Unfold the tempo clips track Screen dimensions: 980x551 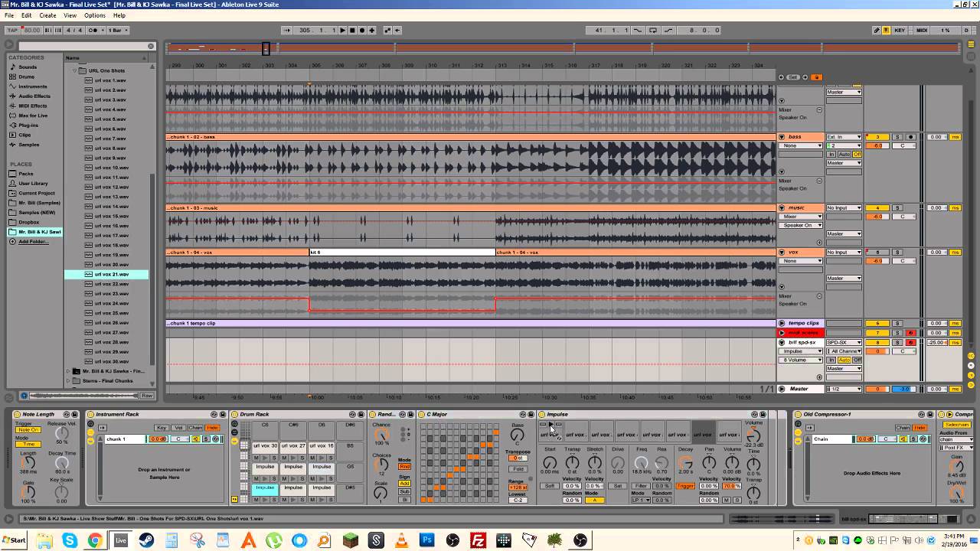point(782,323)
